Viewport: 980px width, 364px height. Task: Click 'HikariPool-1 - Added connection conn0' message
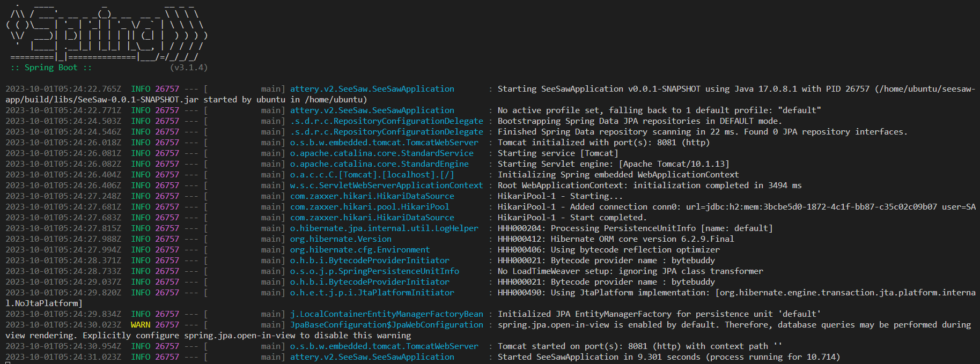tap(736, 207)
